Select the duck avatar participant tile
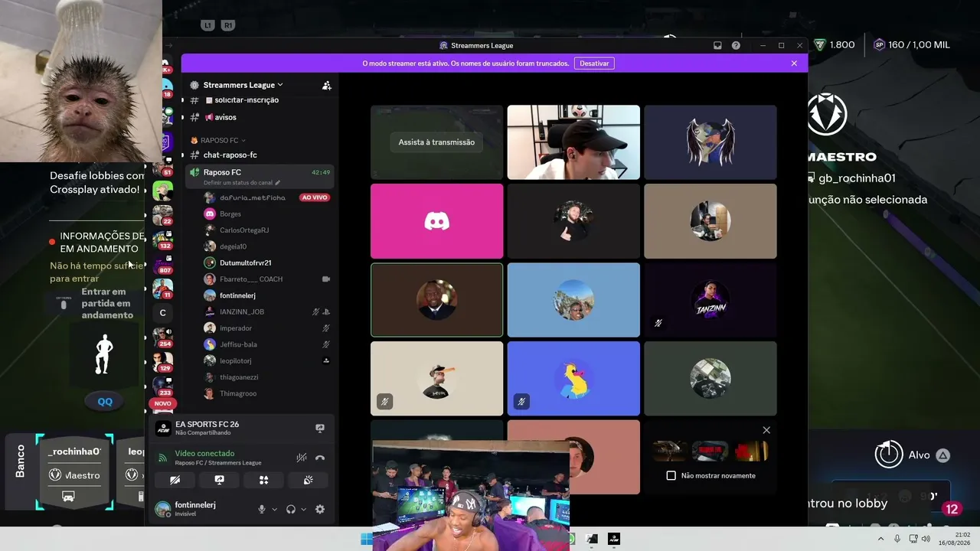Screen dimensions: 980x551 [573, 379]
